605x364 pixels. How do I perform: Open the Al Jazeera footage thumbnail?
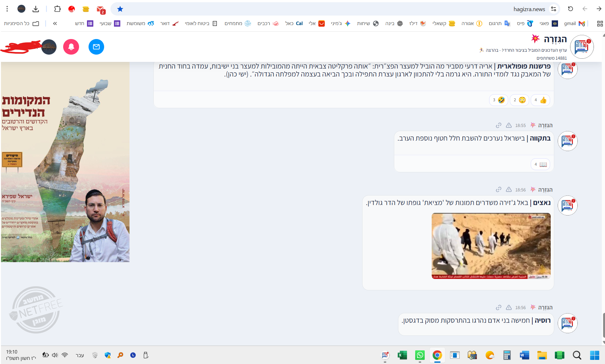point(491,246)
